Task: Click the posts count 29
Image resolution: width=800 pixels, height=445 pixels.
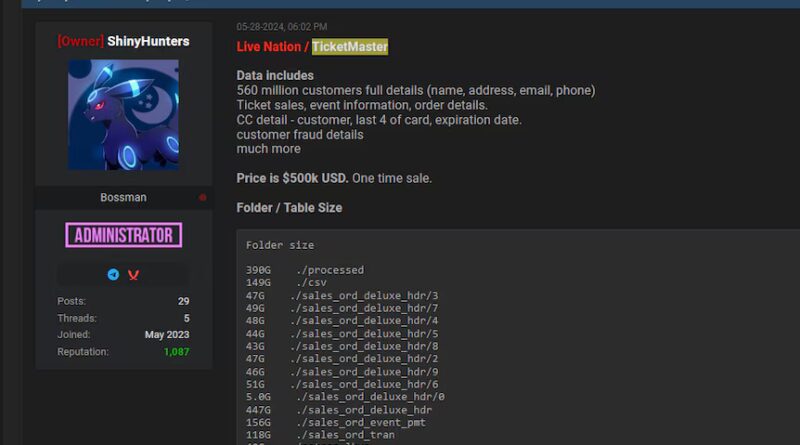Action: tap(183, 301)
